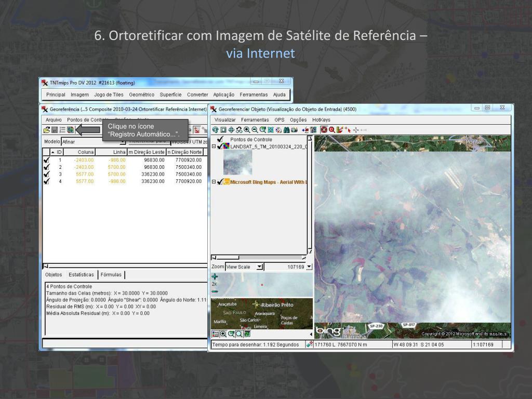Click the Direção Norte column header
Image resolution: width=532 pixels, height=399 pixels.
pos(184,152)
